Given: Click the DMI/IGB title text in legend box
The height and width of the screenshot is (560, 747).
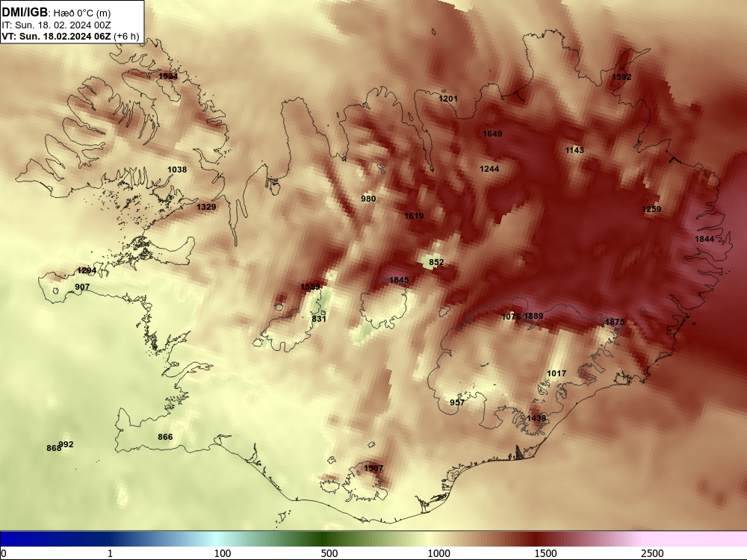Looking at the screenshot, I should coord(25,13).
